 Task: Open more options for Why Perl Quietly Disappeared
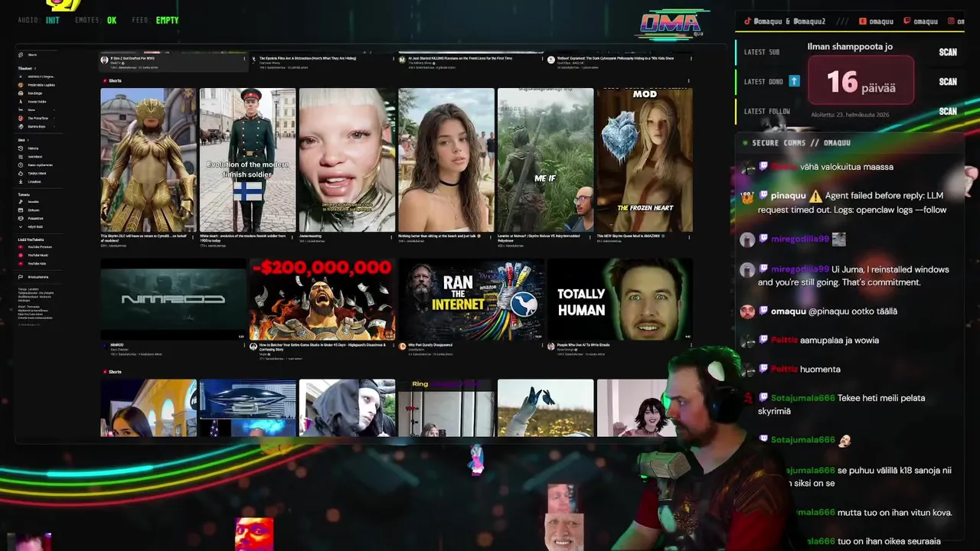[541, 346]
